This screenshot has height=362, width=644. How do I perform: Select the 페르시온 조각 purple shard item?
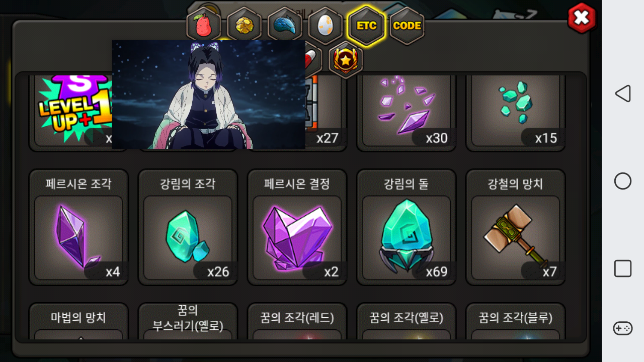78,227
